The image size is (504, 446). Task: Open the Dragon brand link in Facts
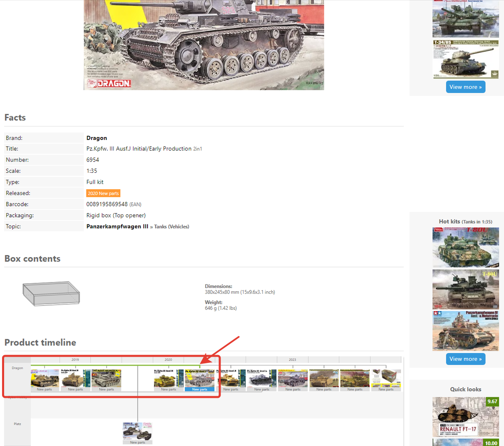pos(97,138)
